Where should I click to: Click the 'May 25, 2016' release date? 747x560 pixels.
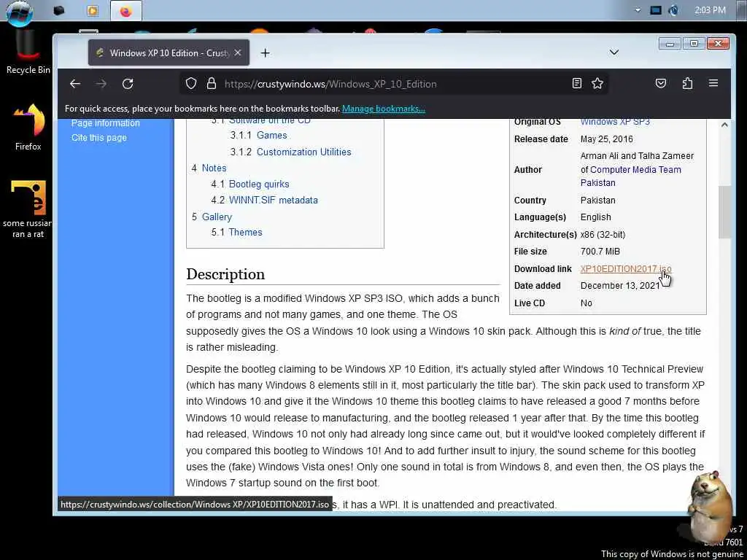point(606,139)
